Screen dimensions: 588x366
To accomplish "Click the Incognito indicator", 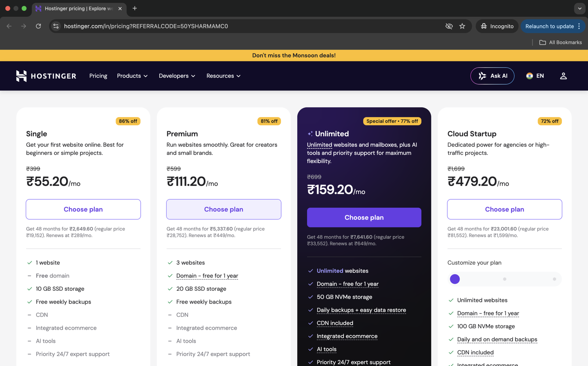I will point(497,26).
